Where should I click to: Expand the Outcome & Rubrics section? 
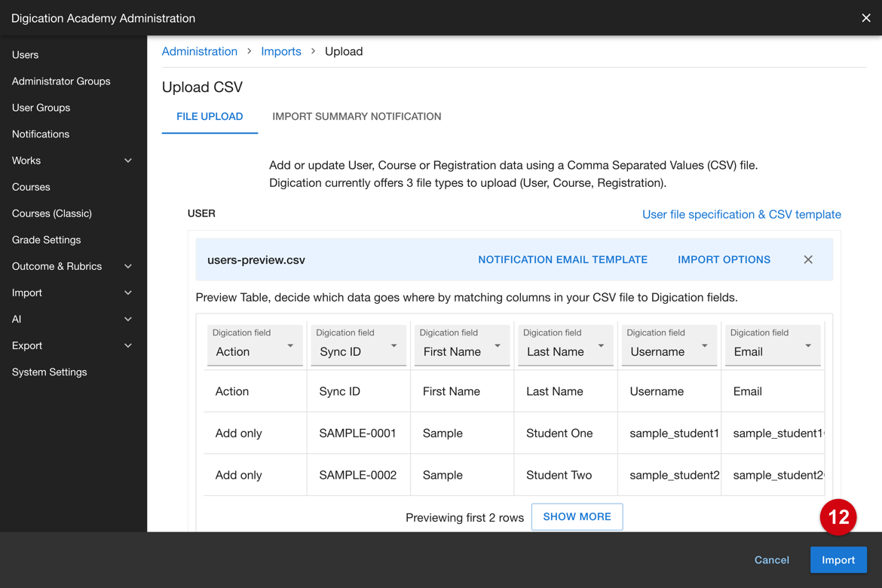(73, 266)
